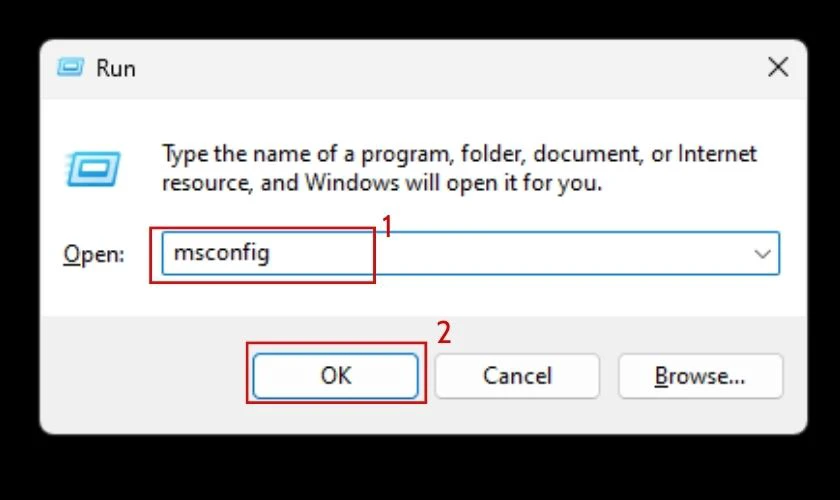Click the Open: label
The image size is (840, 500).
[94, 254]
